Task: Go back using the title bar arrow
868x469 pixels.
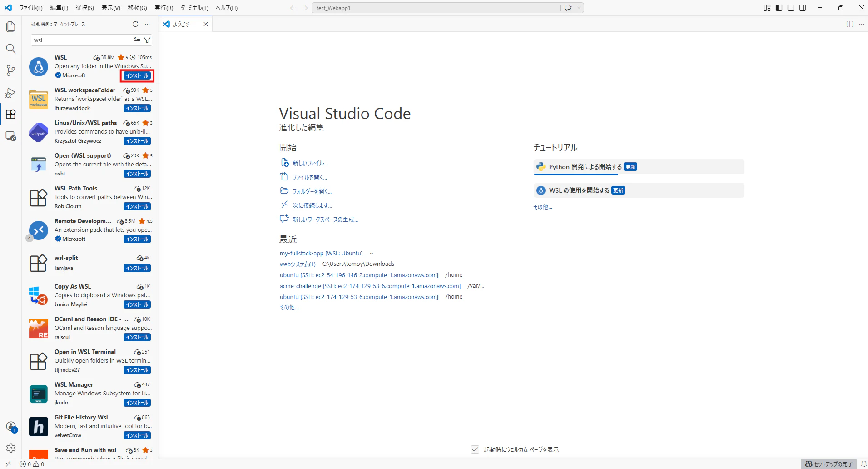Action: pyautogui.click(x=293, y=8)
